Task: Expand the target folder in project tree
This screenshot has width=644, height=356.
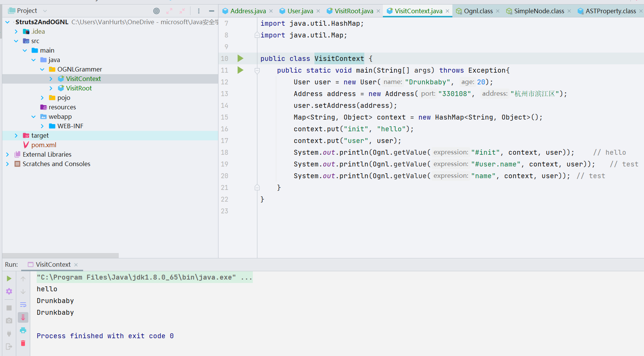Action: click(x=16, y=135)
